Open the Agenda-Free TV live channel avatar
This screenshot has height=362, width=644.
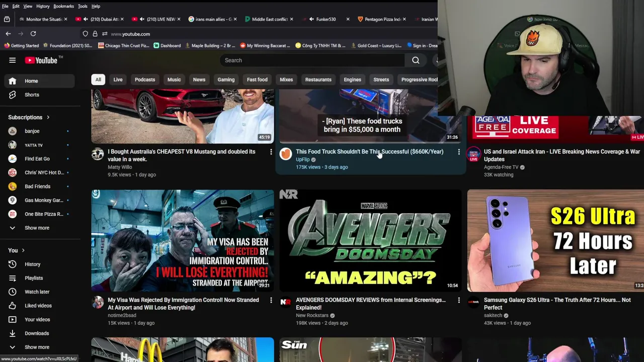pyautogui.click(x=473, y=154)
